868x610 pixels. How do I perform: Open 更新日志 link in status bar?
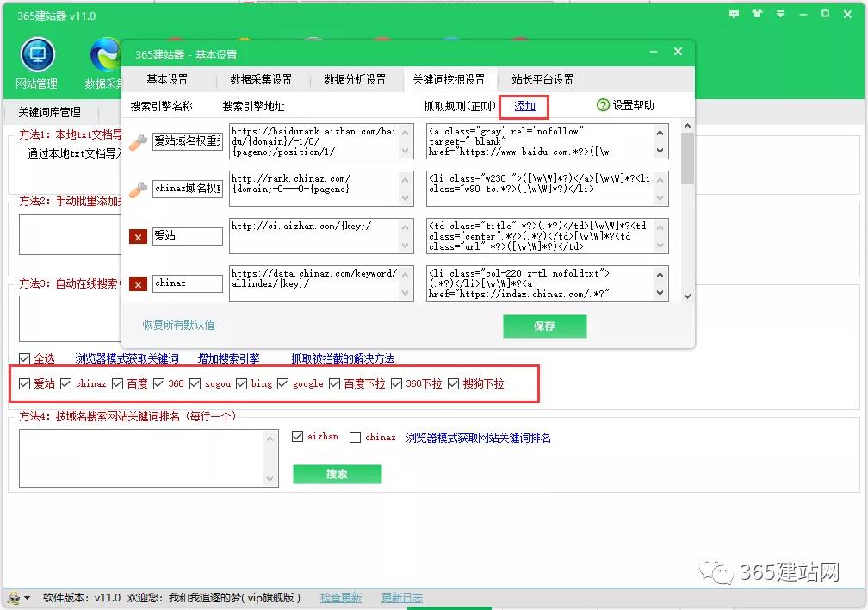(x=402, y=598)
